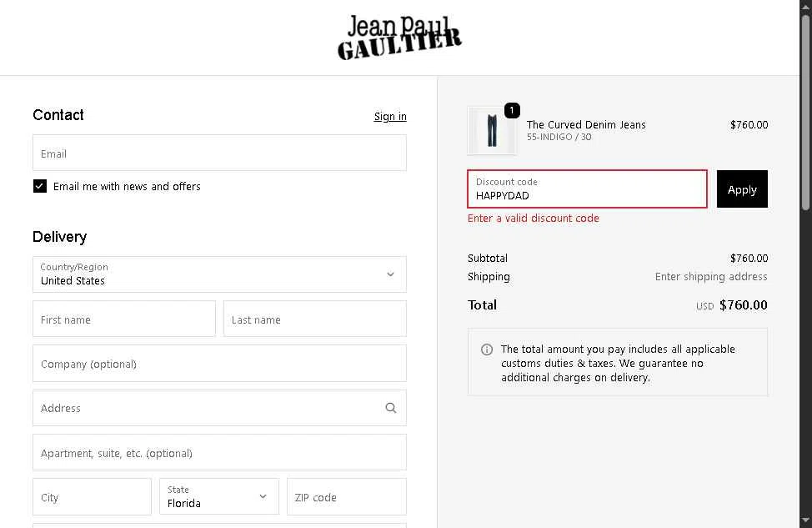Click the Delivery heading
The height and width of the screenshot is (528, 812).
59,237
